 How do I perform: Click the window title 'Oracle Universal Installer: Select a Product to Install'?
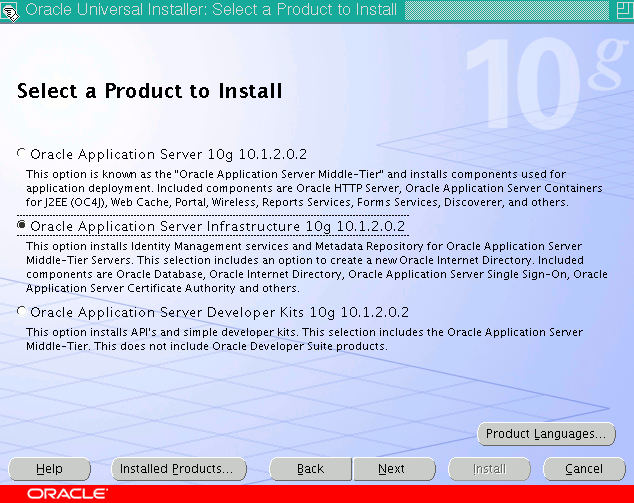(211, 10)
